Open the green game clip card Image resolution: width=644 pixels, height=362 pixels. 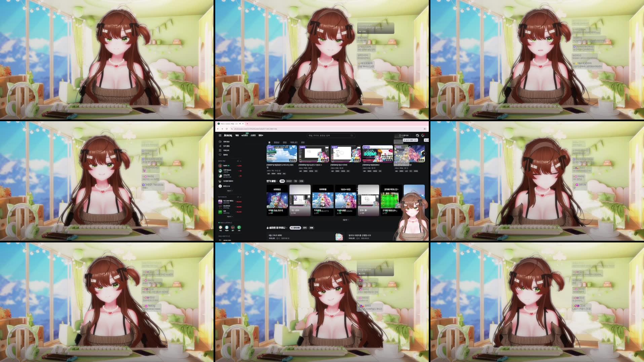[x=391, y=200]
